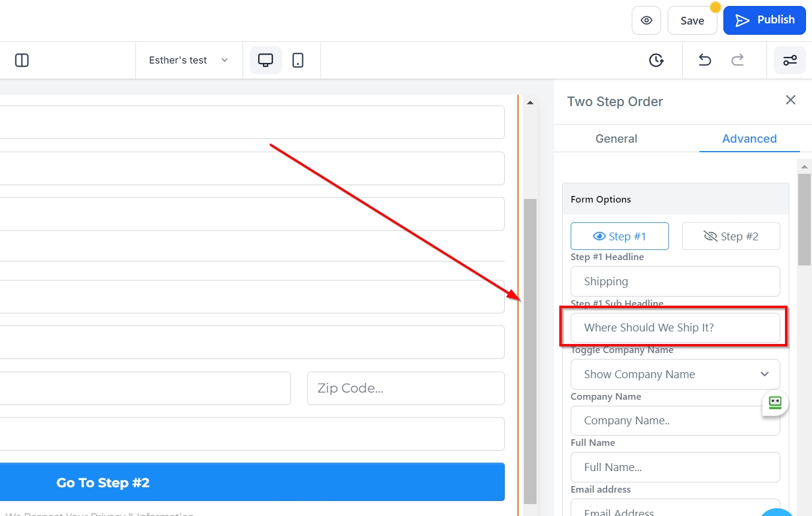This screenshot has width=812, height=516.
Task: Toggle Step #2 visibility button
Action: tap(731, 236)
